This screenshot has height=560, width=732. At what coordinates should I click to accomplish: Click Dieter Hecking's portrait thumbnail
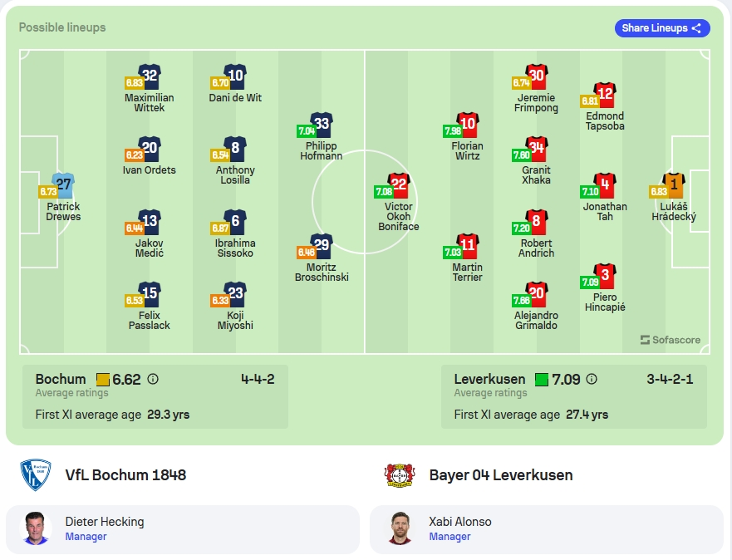click(x=36, y=528)
